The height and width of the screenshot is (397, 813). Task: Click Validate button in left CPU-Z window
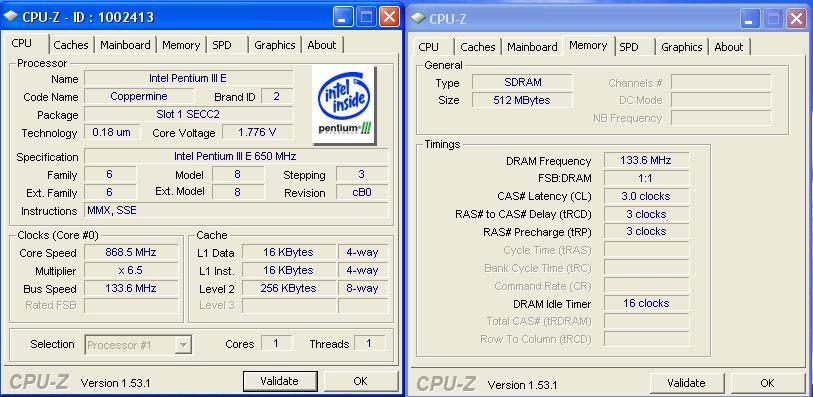tap(279, 381)
